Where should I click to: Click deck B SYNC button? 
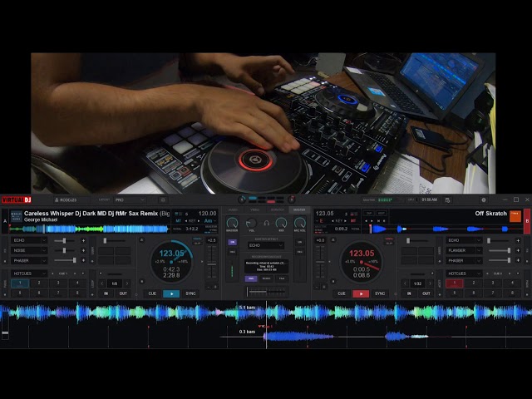pos(380,293)
